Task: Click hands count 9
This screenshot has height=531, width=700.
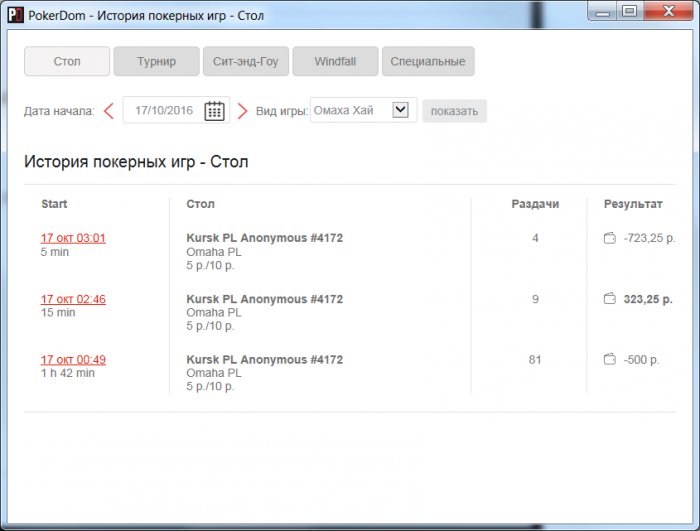Action: (535, 299)
